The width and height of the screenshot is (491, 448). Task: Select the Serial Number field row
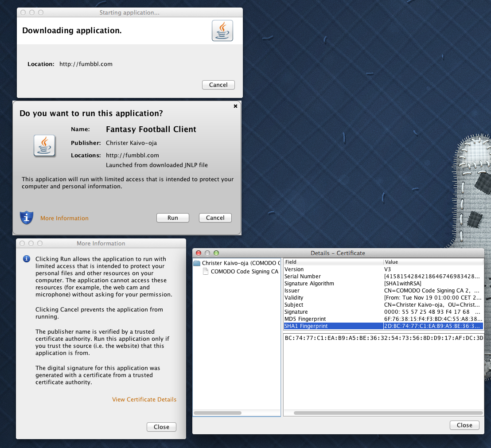pyautogui.click(x=383, y=277)
